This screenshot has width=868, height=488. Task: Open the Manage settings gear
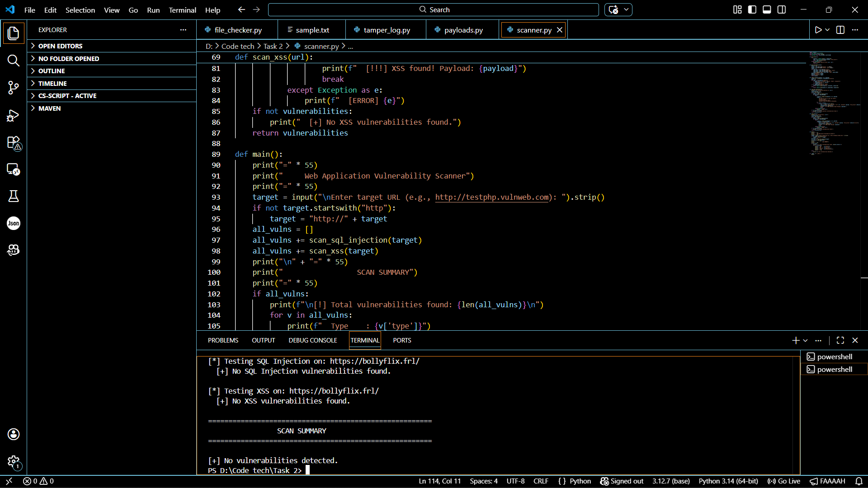13,461
